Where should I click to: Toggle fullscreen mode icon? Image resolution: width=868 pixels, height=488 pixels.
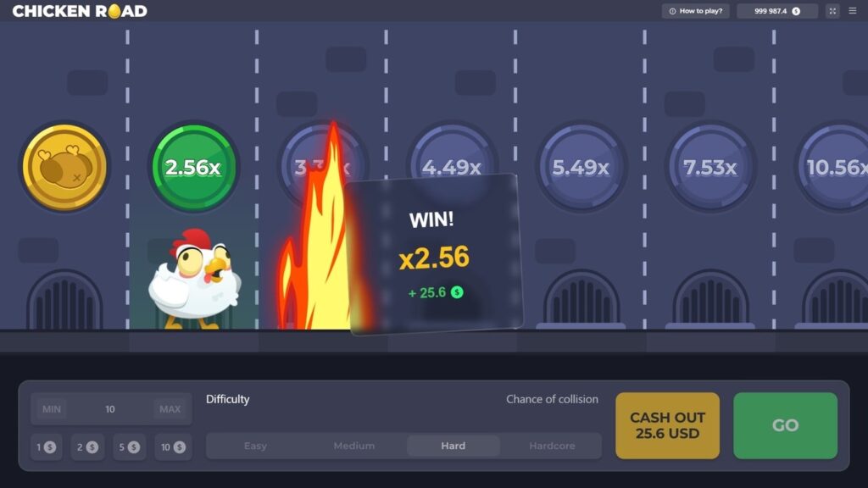click(x=832, y=11)
